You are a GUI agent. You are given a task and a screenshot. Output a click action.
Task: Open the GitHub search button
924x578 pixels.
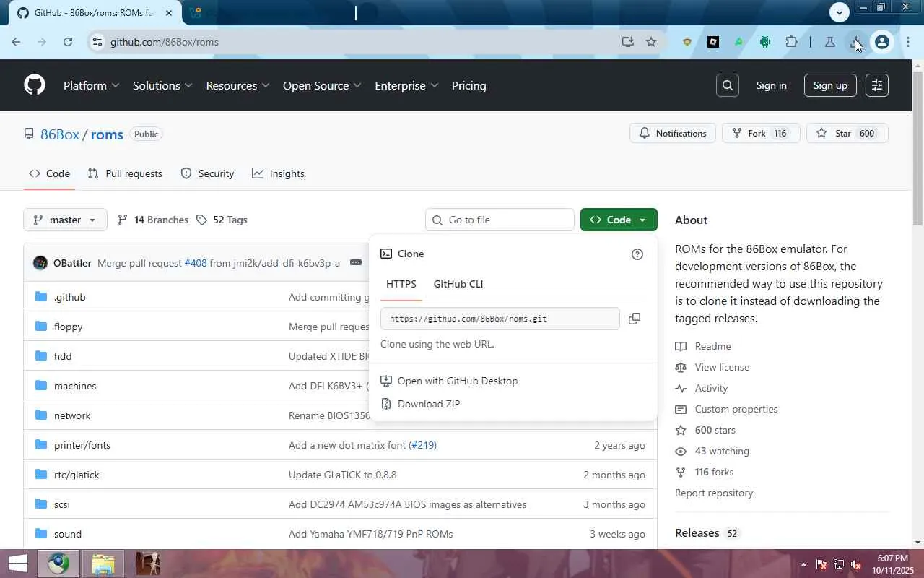point(728,85)
